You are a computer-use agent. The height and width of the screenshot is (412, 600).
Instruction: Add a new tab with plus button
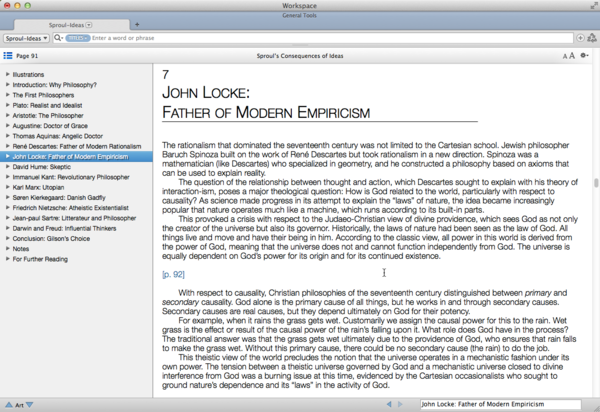[x=137, y=23]
